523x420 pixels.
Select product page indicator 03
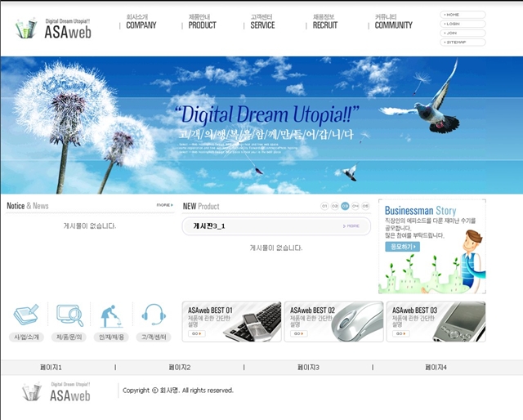click(x=345, y=206)
